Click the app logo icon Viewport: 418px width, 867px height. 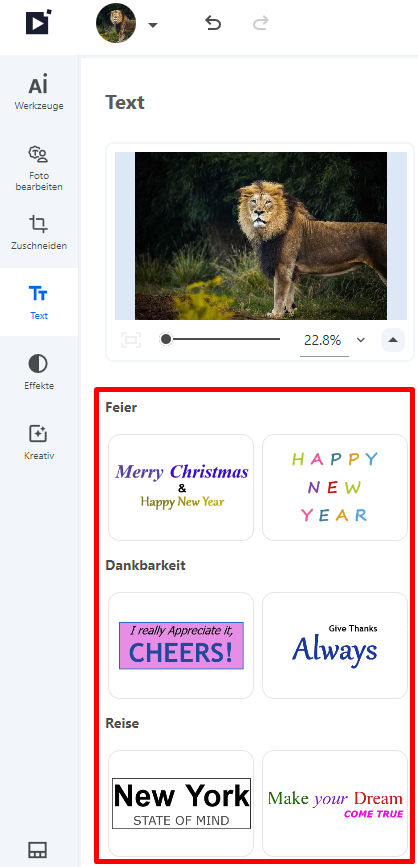[39, 22]
